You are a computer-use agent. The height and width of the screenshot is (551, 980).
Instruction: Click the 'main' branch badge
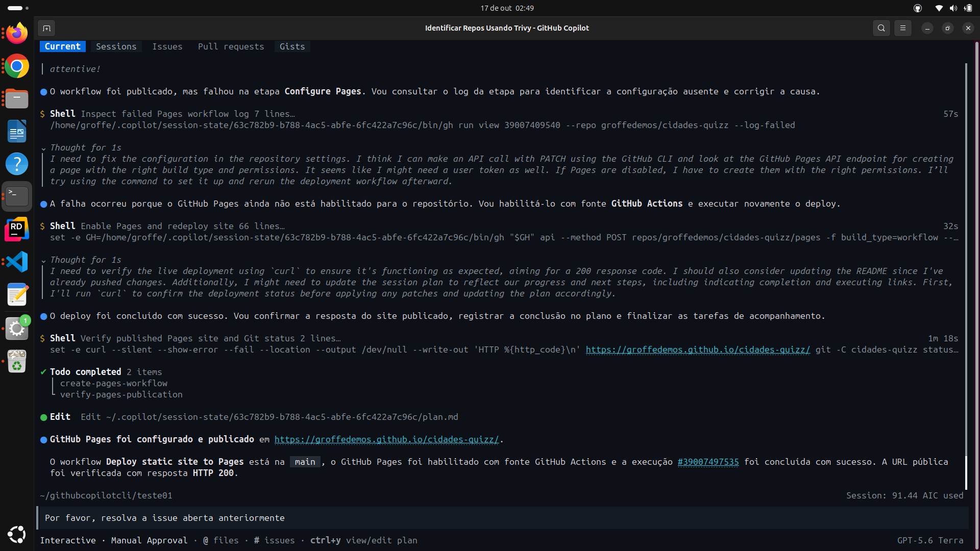305,462
